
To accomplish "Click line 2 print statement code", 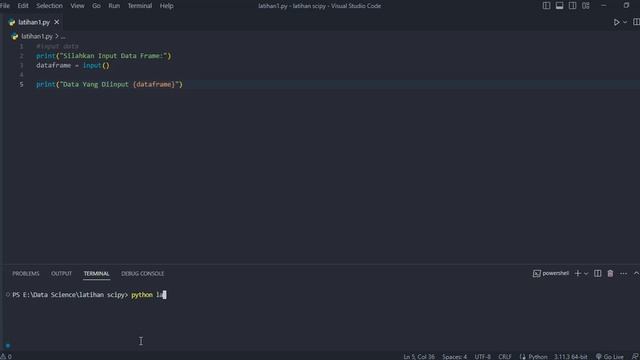I will coord(104,56).
